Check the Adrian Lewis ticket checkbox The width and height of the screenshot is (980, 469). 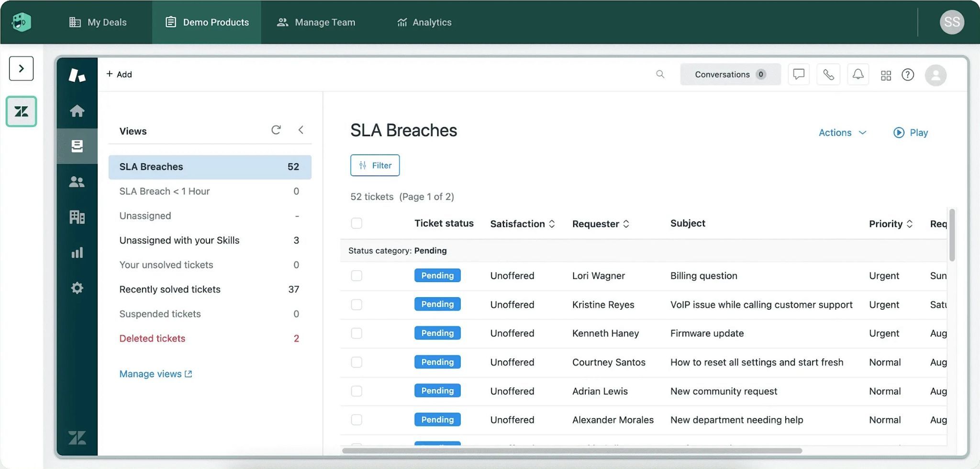coord(356,391)
